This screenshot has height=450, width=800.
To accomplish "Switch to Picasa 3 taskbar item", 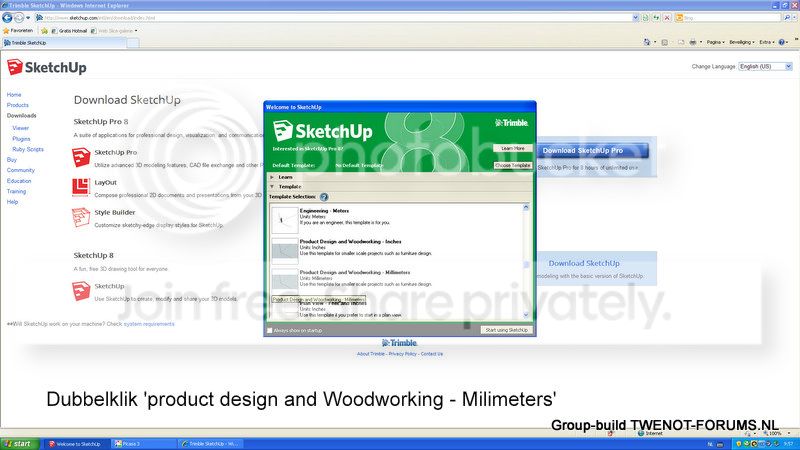I will pyautogui.click(x=143, y=444).
